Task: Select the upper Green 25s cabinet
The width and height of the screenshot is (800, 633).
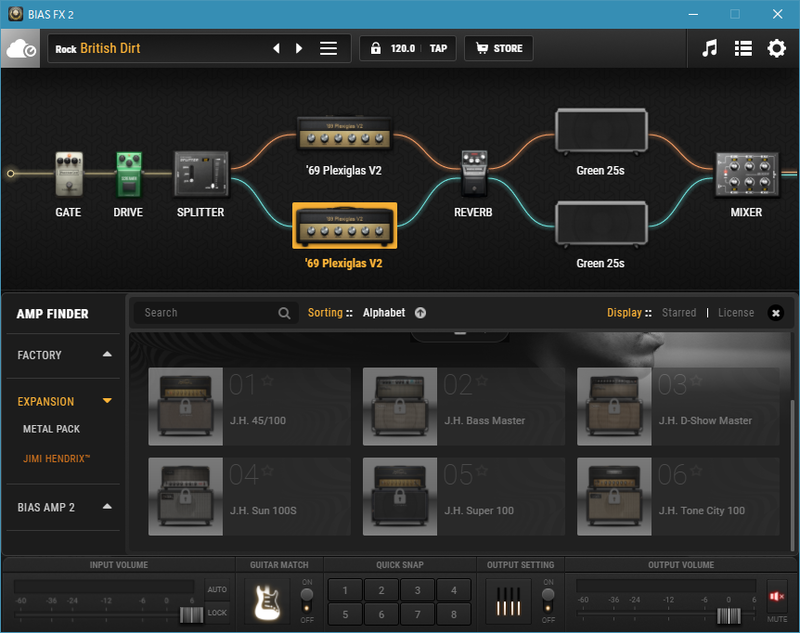Action: (601, 131)
